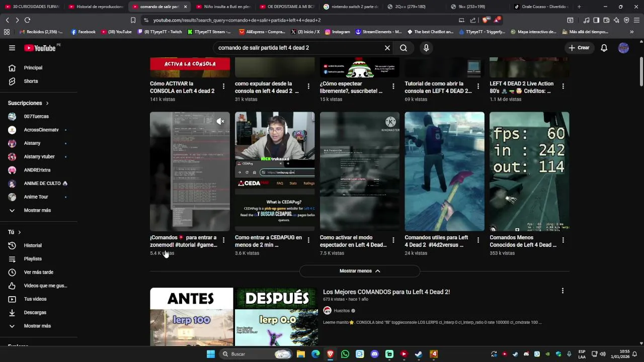This screenshot has height=362, width=644.
Task: Open the YouTube guide hamburger menu
Action: point(12,48)
